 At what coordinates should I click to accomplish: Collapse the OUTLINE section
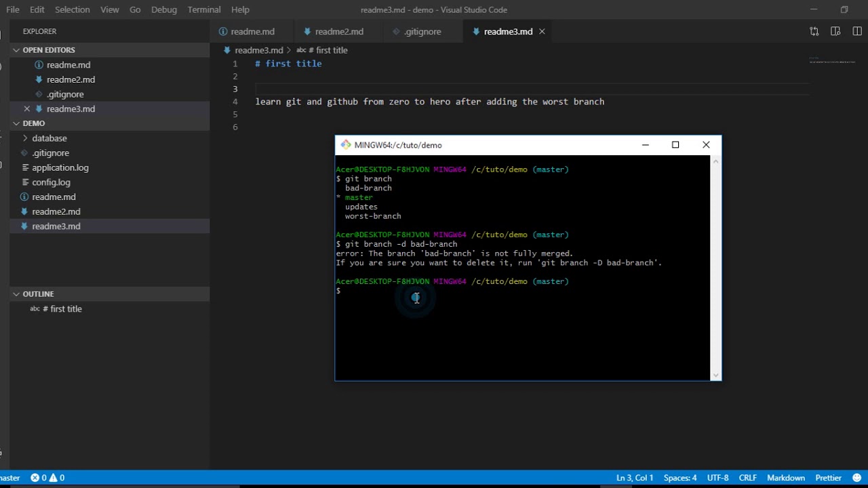pyautogui.click(x=16, y=294)
